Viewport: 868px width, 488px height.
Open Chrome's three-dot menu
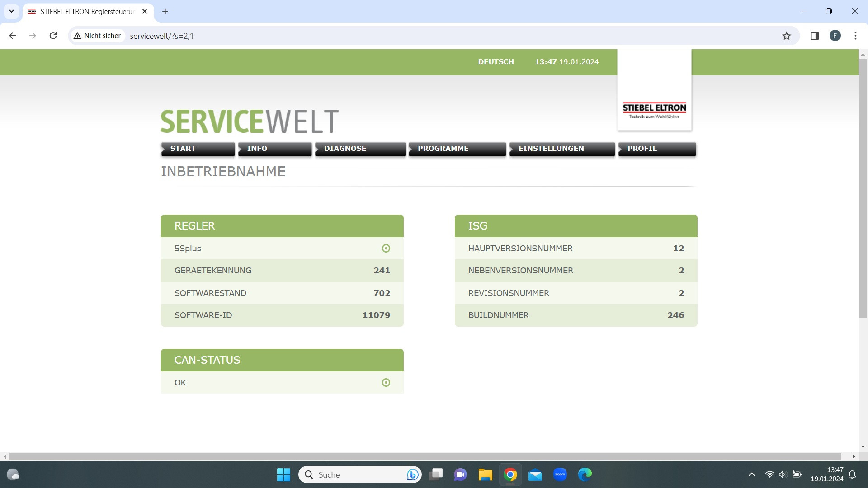[x=855, y=36]
